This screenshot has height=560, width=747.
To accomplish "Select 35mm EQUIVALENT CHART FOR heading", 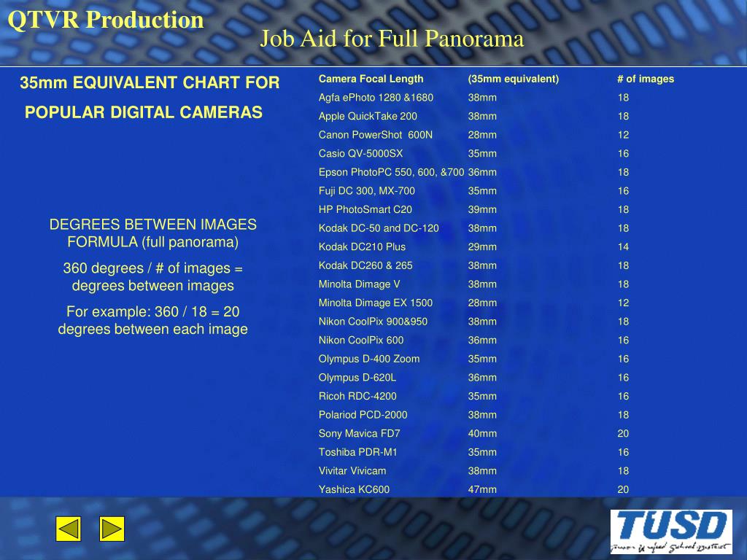I will 150,83.
